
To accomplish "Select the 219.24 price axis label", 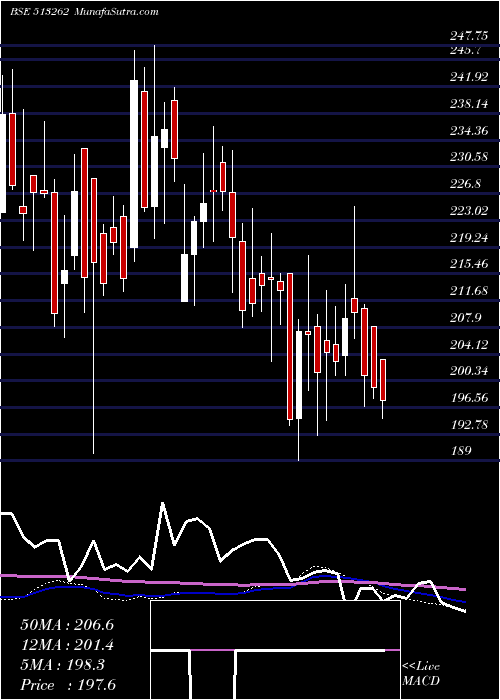I will tap(469, 238).
